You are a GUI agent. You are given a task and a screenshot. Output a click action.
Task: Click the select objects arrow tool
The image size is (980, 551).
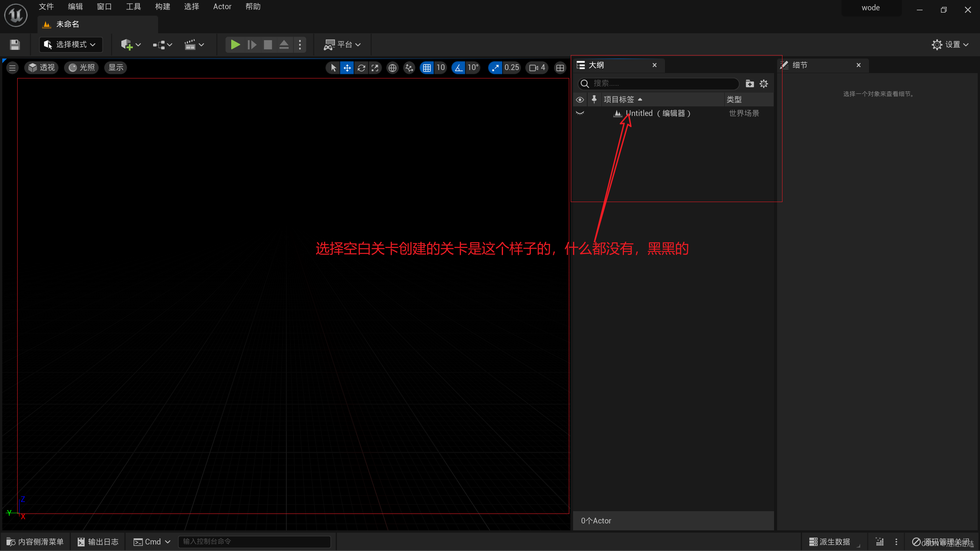(333, 68)
